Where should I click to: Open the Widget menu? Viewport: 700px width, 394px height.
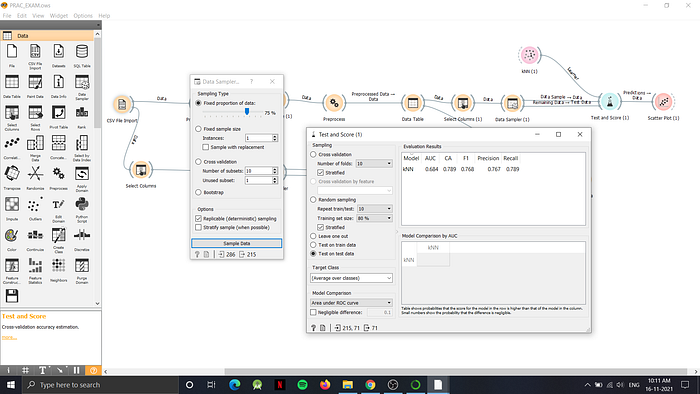58,16
